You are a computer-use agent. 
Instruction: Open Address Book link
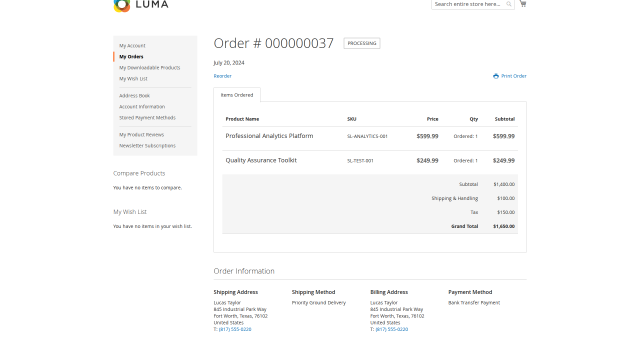tap(135, 96)
